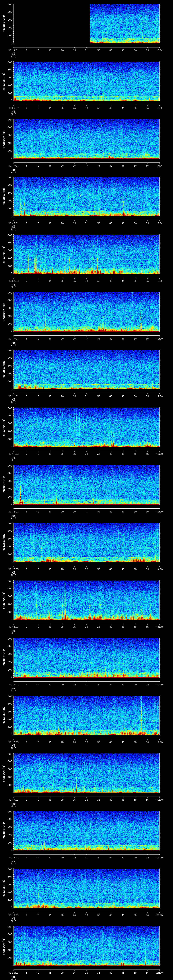Click the black no-data area of the 13:04:00 spectrogram
The image size is (173, 980).
pos(51,24)
